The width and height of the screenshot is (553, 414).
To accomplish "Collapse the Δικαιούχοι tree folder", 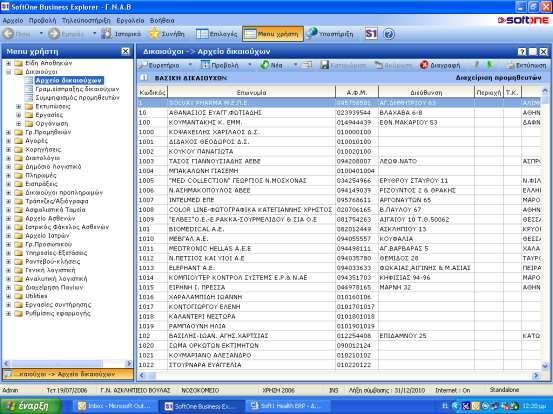I will tap(8, 72).
